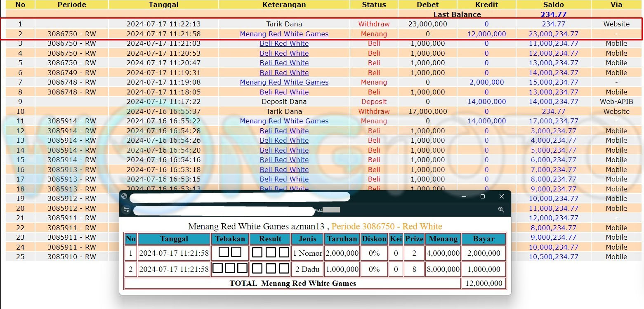This screenshot has width=644, height=309.
Task: Click the site settings icon in popup address bar
Action: 126,210
